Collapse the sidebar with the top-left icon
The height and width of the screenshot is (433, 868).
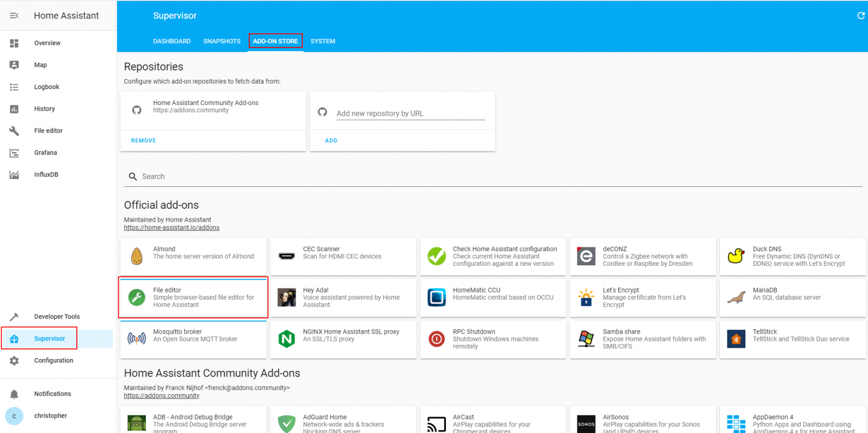coord(14,15)
